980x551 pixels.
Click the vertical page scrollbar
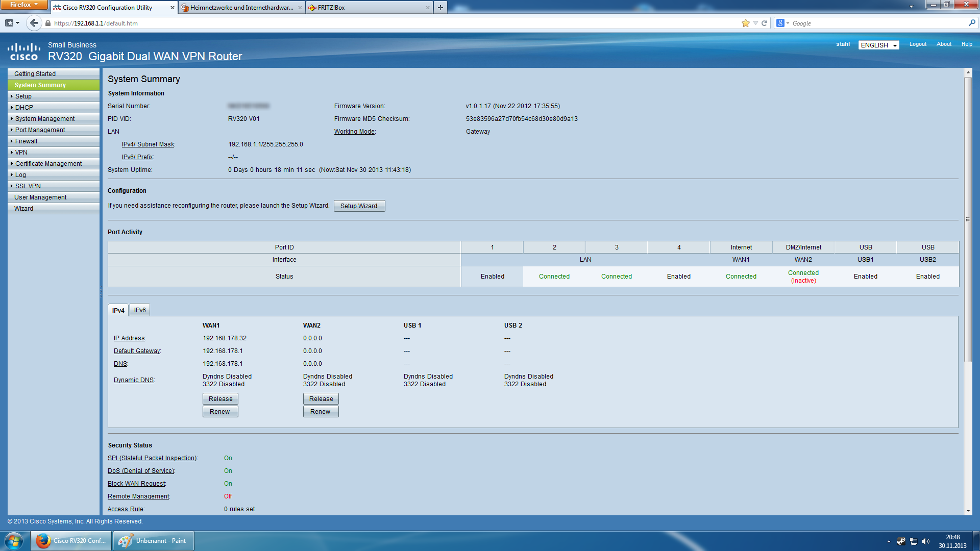point(967,219)
